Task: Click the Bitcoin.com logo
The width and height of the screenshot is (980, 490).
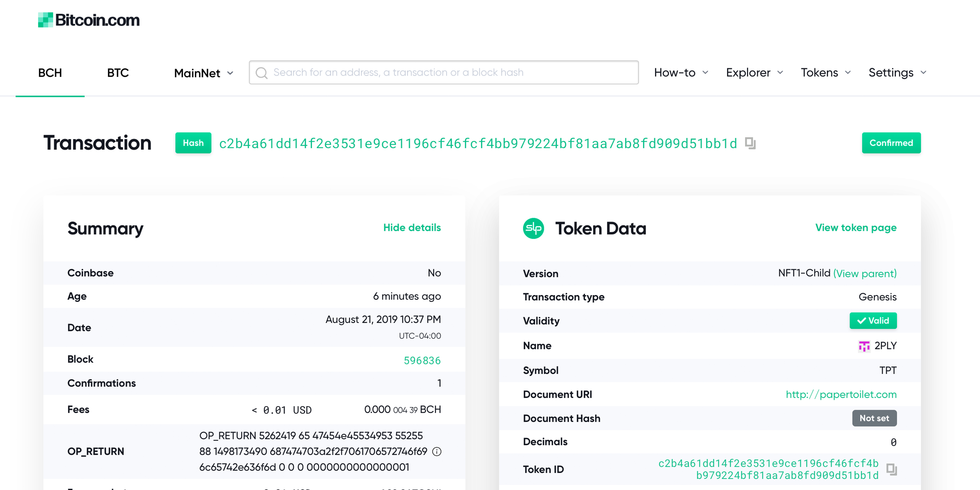Action: click(x=89, y=20)
